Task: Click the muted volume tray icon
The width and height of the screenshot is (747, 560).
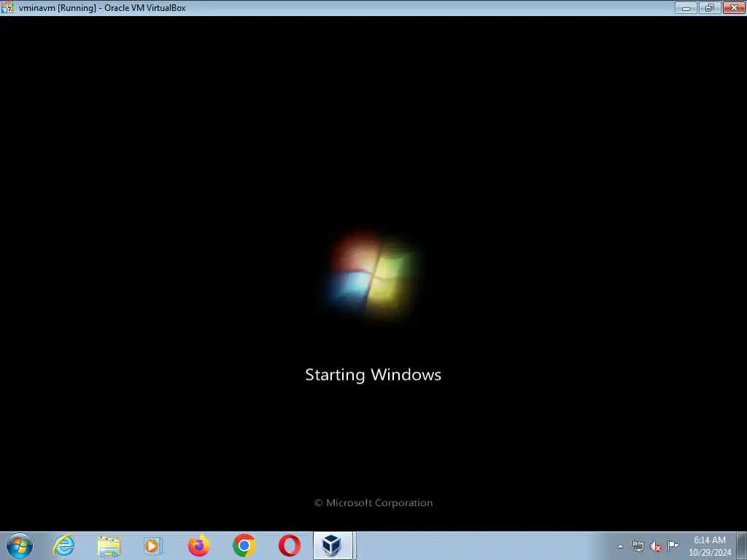Action: (656, 546)
